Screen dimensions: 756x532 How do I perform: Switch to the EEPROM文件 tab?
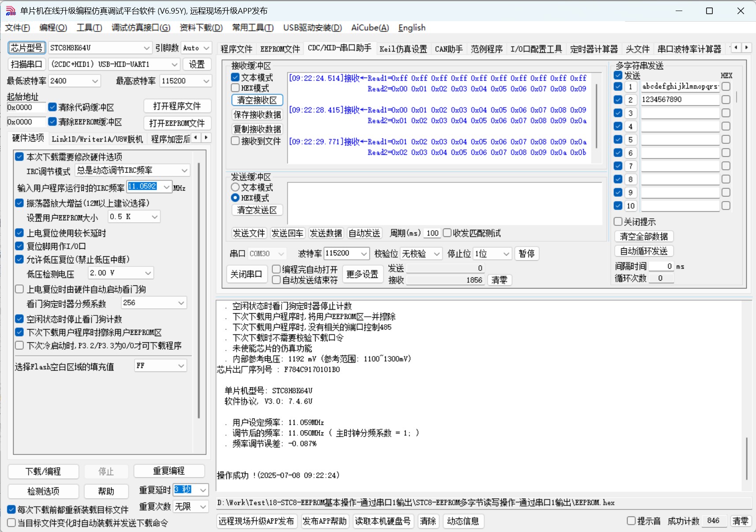tap(280, 49)
